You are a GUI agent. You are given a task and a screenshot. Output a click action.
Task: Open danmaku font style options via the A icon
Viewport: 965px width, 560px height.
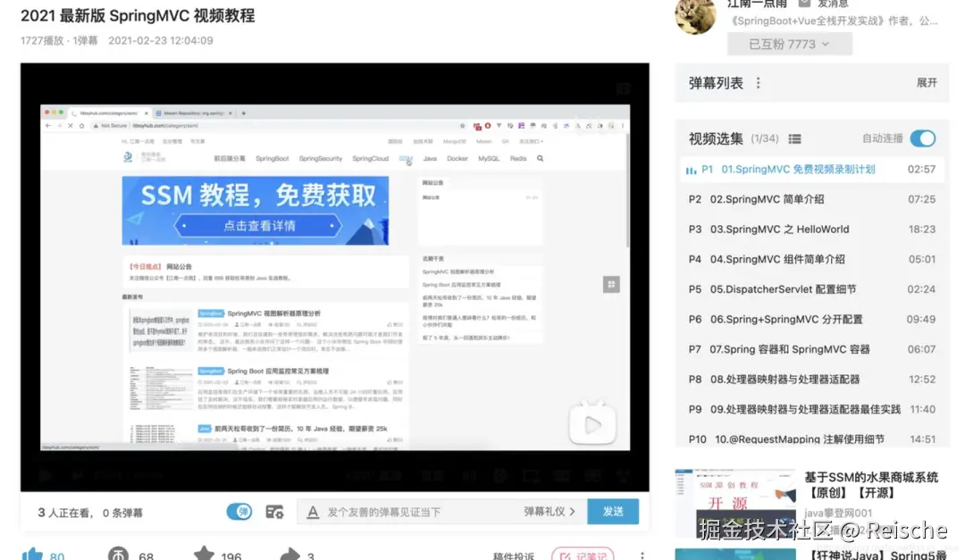pyautogui.click(x=313, y=511)
